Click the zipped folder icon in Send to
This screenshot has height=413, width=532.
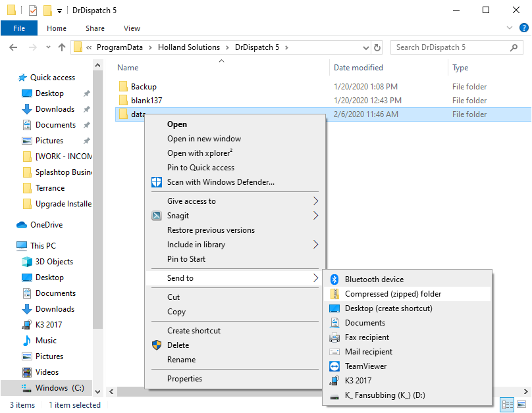point(334,294)
